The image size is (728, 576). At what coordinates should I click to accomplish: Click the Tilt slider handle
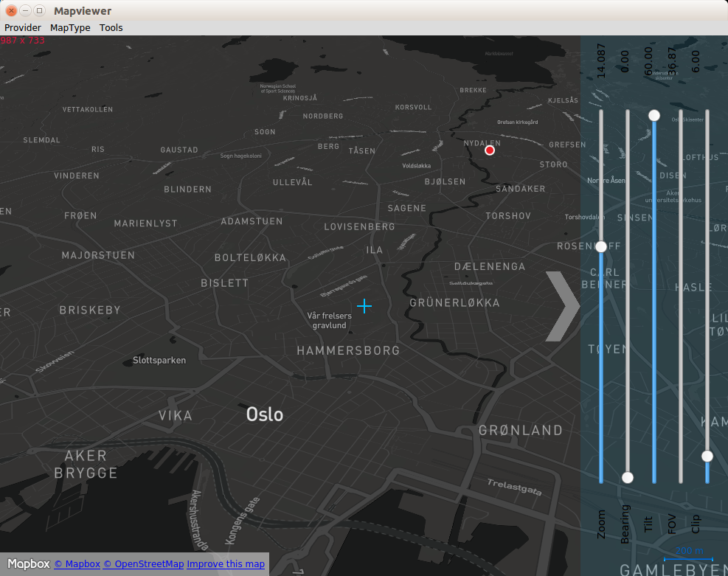(654, 115)
